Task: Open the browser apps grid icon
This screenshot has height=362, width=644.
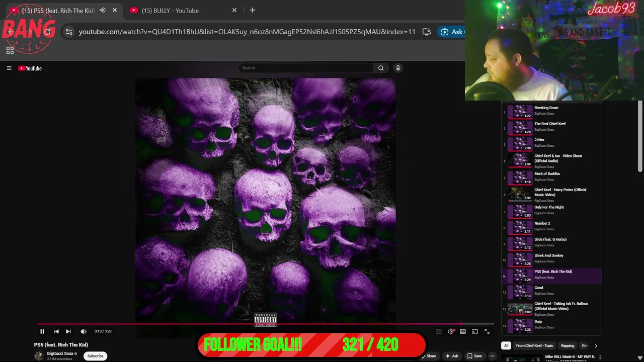Action: click(x=10, y=50)
